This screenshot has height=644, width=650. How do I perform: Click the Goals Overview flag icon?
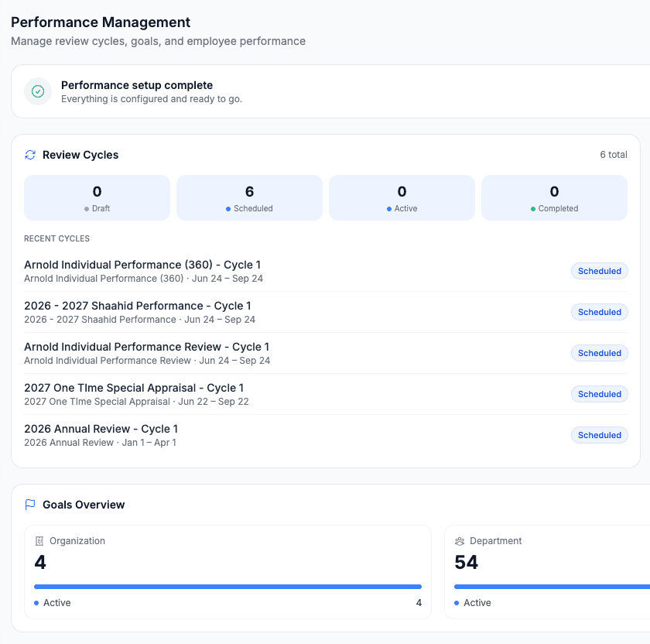coord(30,505)
